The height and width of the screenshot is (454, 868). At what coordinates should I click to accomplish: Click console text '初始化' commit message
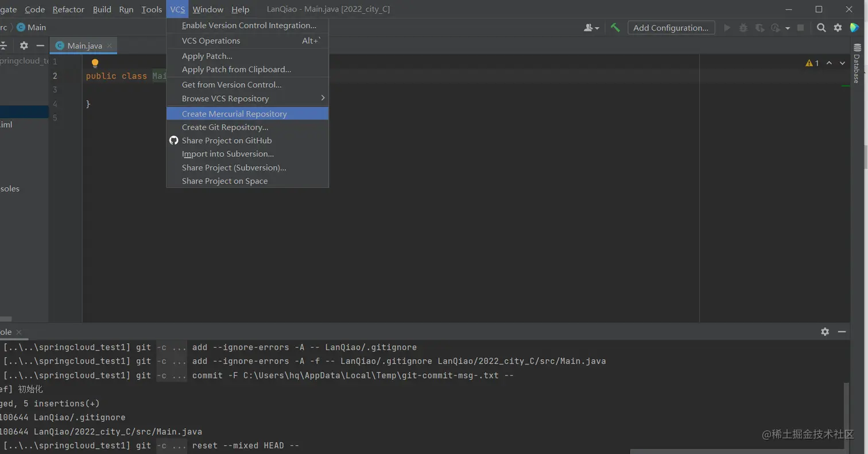click(x=30, y=390)
